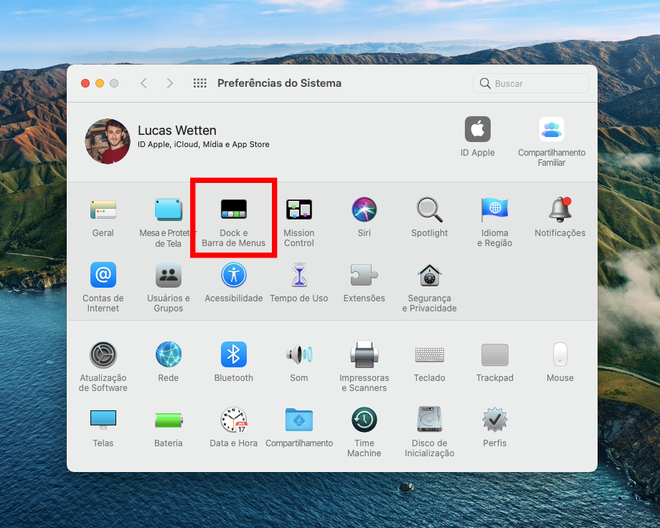Click ID Apple, iCloud, Mídia e App Store text
The height and width of the screenshot is (528, 660).
pos(203,144)
